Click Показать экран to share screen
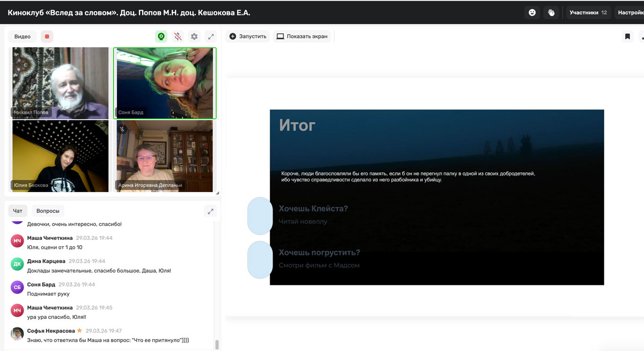 coord(302,36)
